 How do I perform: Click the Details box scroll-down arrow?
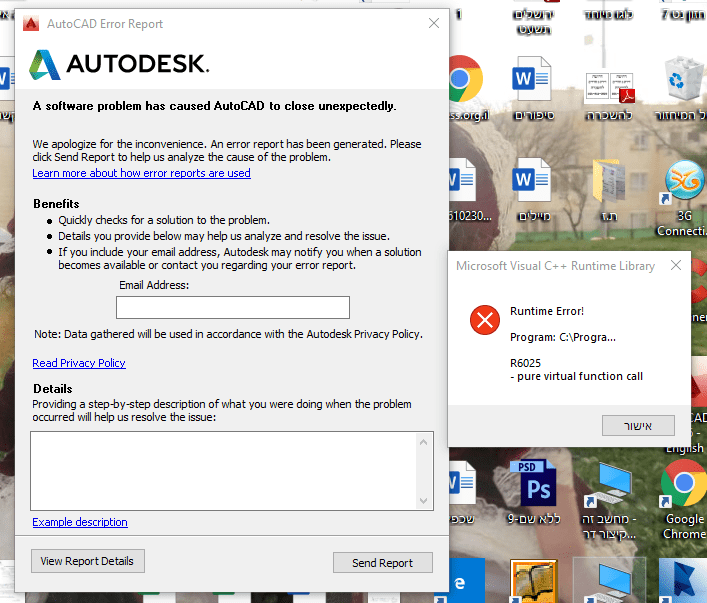tap(423, 501)
